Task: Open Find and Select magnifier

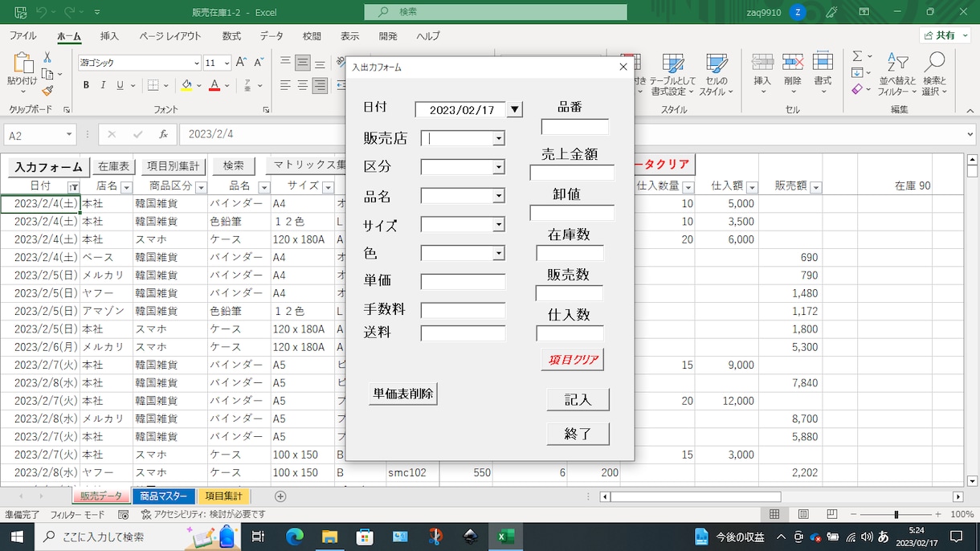Action: (934, 75)
